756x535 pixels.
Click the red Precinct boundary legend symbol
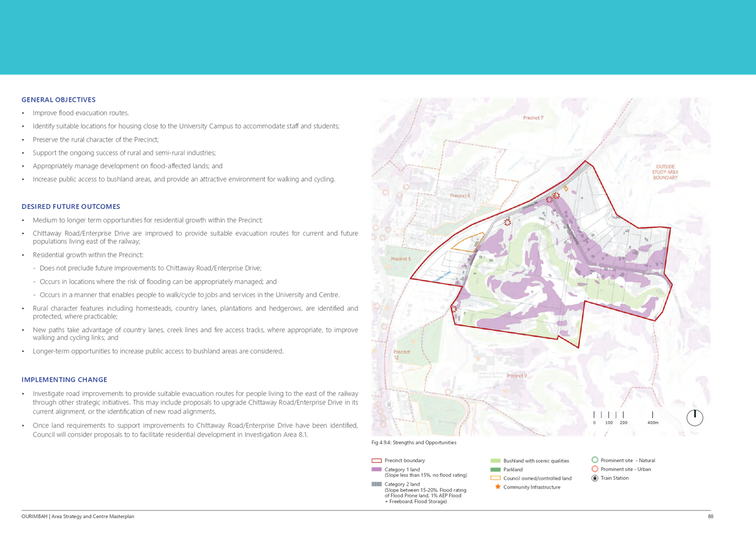coord(377,461)
